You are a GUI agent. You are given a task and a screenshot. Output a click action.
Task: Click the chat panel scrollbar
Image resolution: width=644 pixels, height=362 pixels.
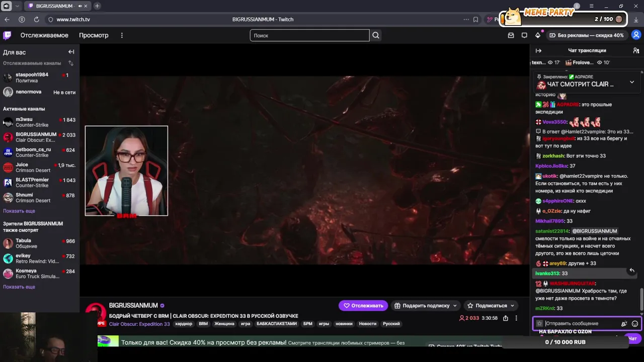click(x=641, y=299)
